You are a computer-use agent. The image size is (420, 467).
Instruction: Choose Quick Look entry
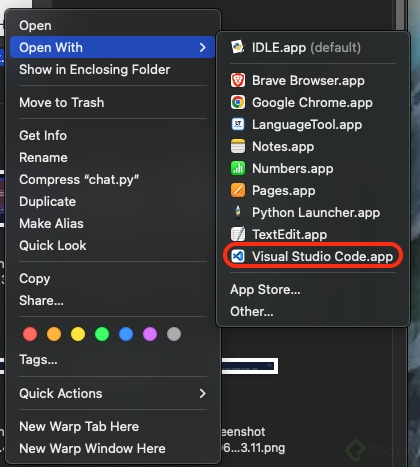113,245
